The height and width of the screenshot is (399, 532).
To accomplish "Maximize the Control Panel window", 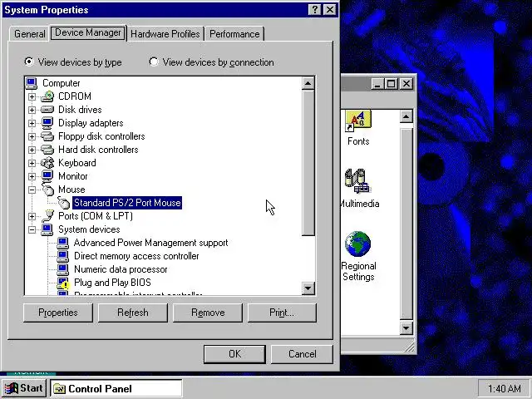I will point(391,83).
